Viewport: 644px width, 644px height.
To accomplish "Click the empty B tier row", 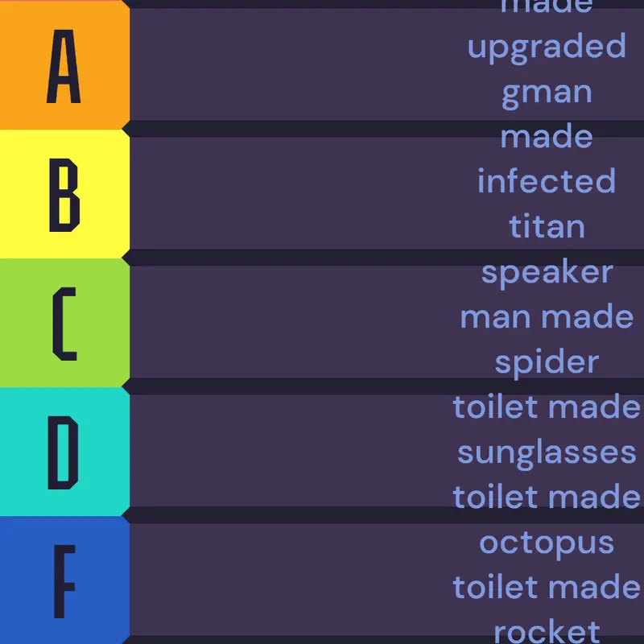I will (387, 193).
